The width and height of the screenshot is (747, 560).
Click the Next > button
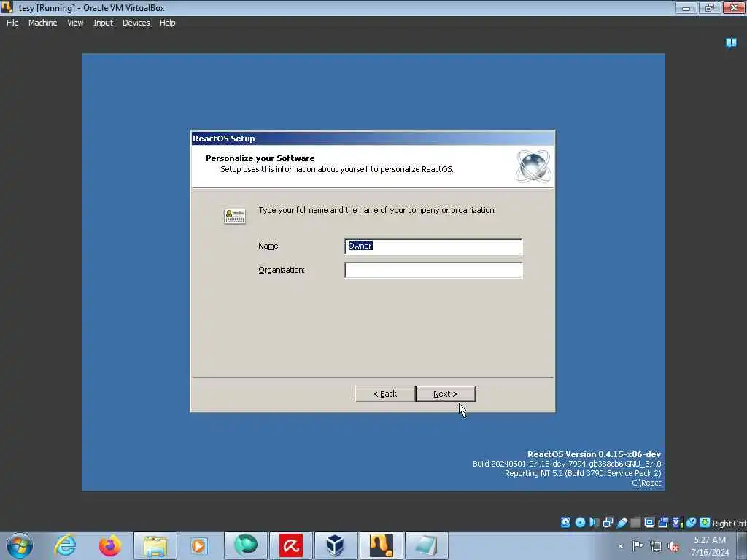pos(446,394)
